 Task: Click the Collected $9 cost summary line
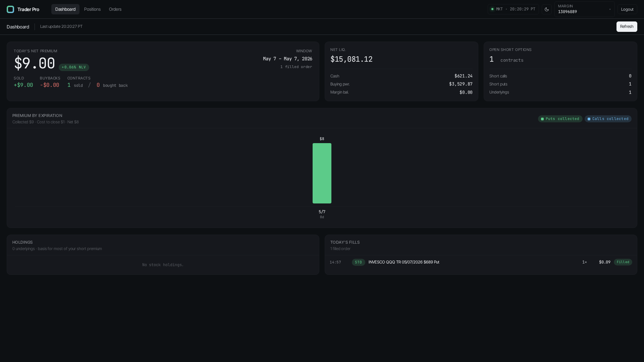46,122
